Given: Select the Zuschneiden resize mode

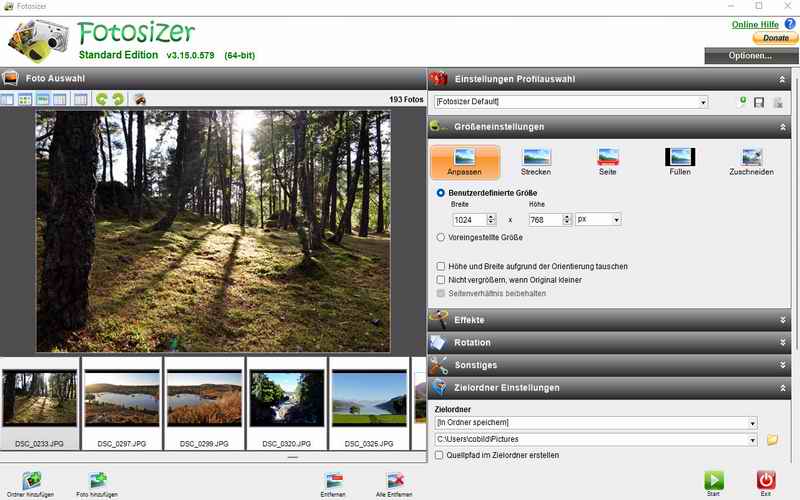Looking at the screenshot, I should (751, 158).
